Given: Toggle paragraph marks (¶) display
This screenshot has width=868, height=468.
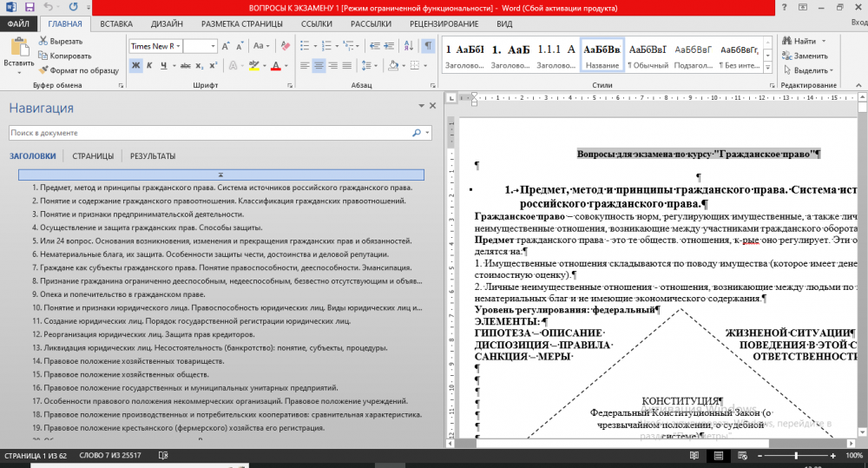Looking at the screenshot, I should pos(428,45).
